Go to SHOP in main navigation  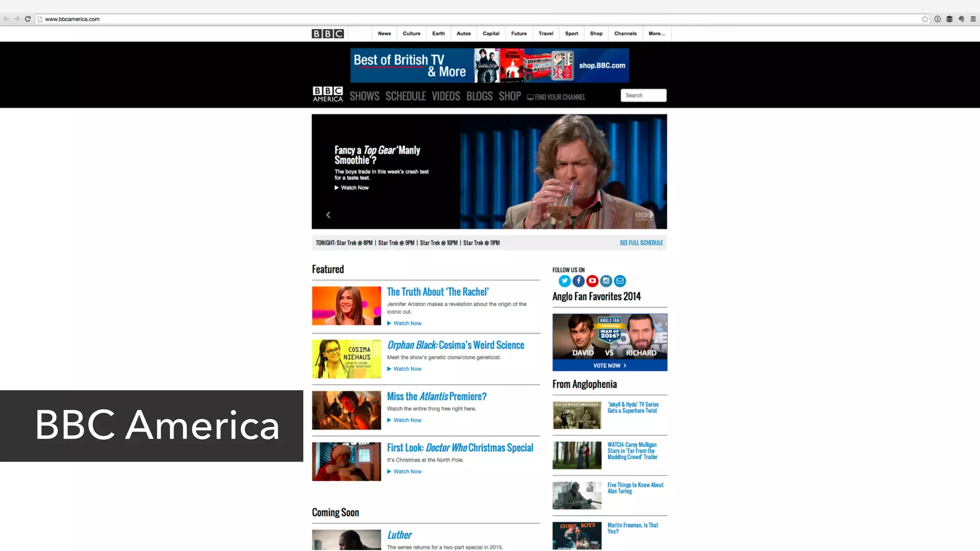(x=510, y=96)
